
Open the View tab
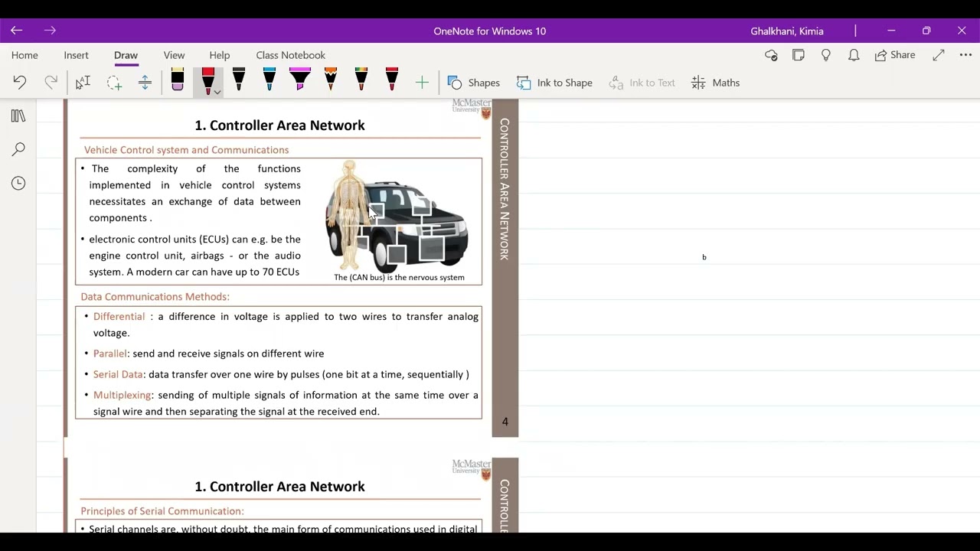click(174, 55)
